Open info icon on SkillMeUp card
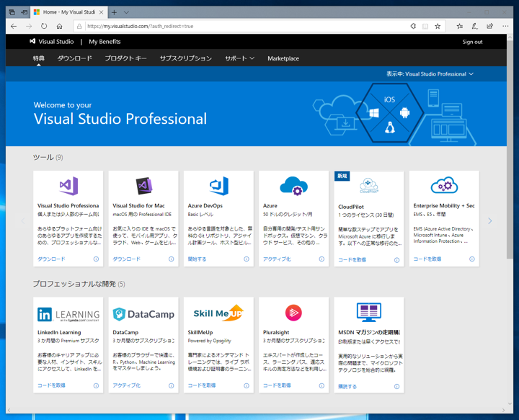The height and width of the screenshot is (420, 519). 247,385
